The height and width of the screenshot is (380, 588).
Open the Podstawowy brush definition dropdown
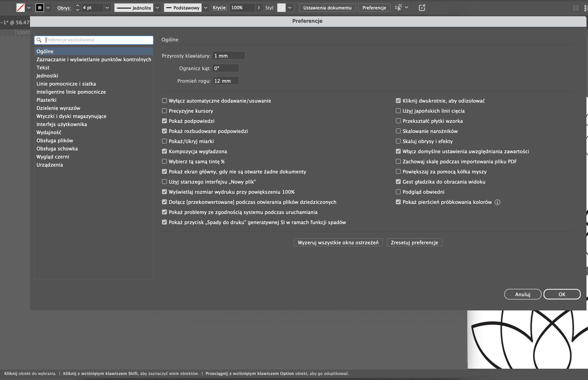click(x=205, y=8)
